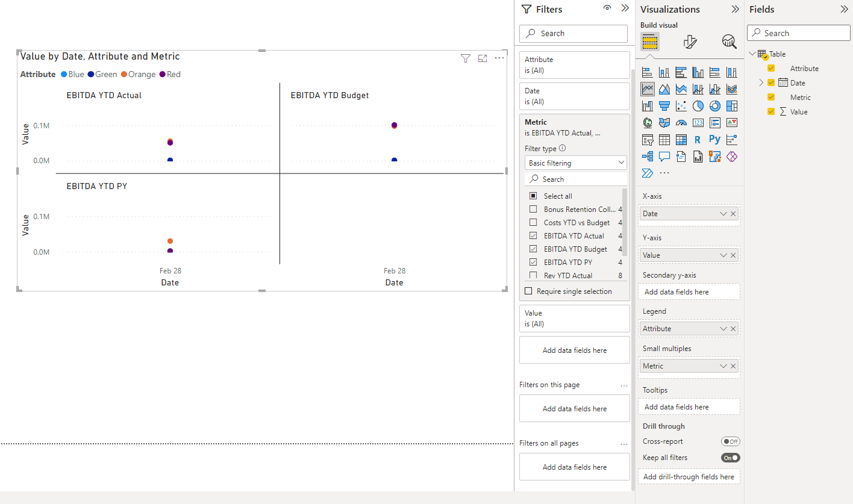Open the Date X-axis field menu
The height and width of the screenshot is (504, 853).
[723, 214]
